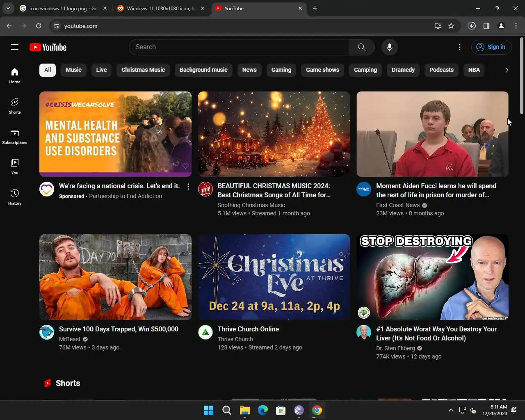The image size is (525, 420).
Task: Select the Background music chip
Action: coord(203,70)
